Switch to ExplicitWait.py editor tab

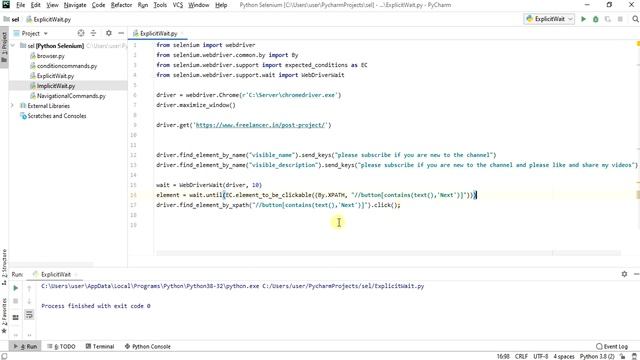[158, 33]
